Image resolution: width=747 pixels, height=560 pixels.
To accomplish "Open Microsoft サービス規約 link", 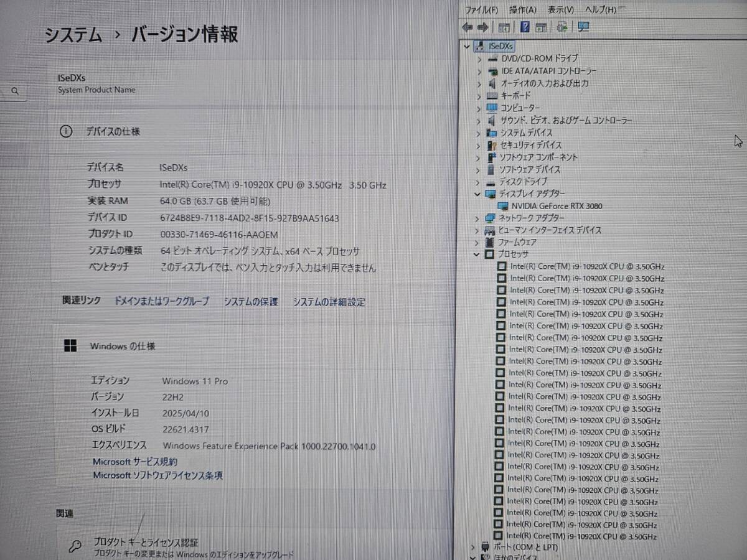I will click(x=135, y=462).
